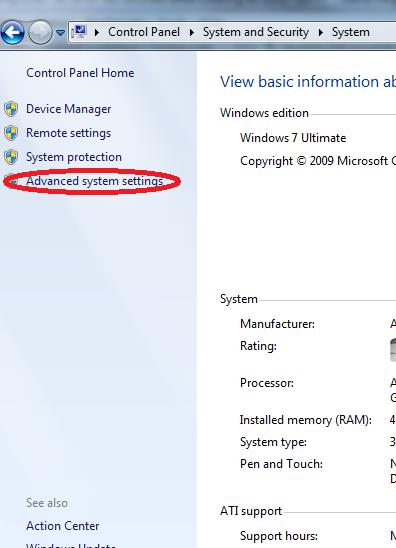Click the System breadcrumb item
The width and height of the screenshot is (396, 548).
351,32
